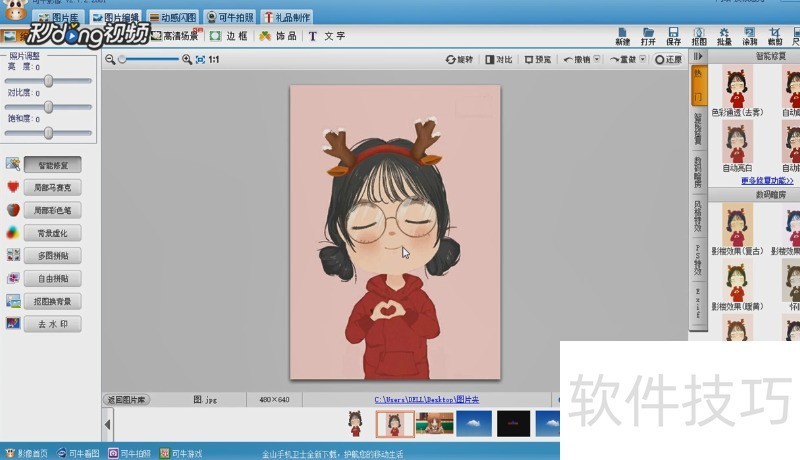Open the 动感闪图 tab
Image resolution: width=800 pixels, height=460 pixels.
pos(172,17)
